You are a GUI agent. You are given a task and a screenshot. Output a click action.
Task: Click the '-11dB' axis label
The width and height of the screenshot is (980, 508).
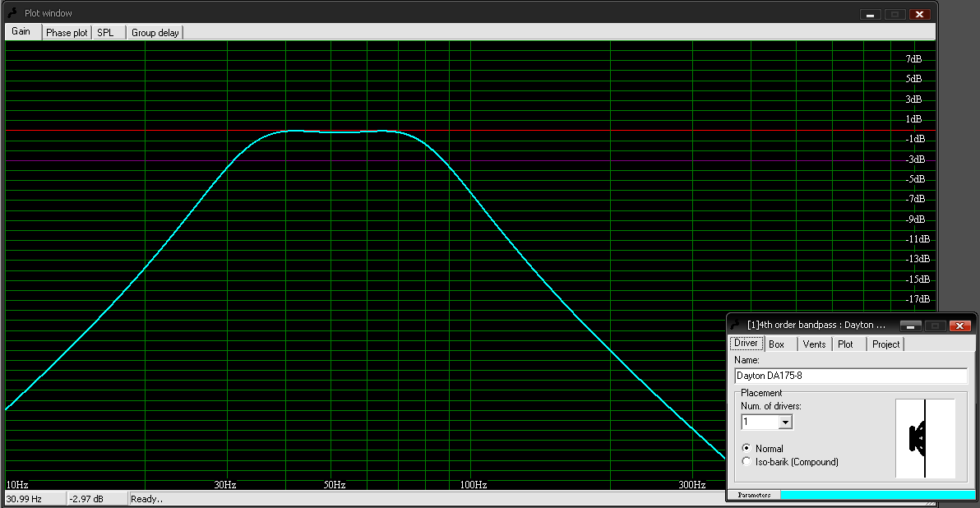pyautogui.click(x=918, y=238)
